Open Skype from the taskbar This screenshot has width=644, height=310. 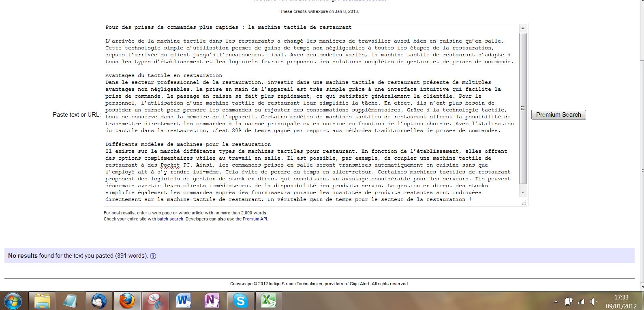240,301
